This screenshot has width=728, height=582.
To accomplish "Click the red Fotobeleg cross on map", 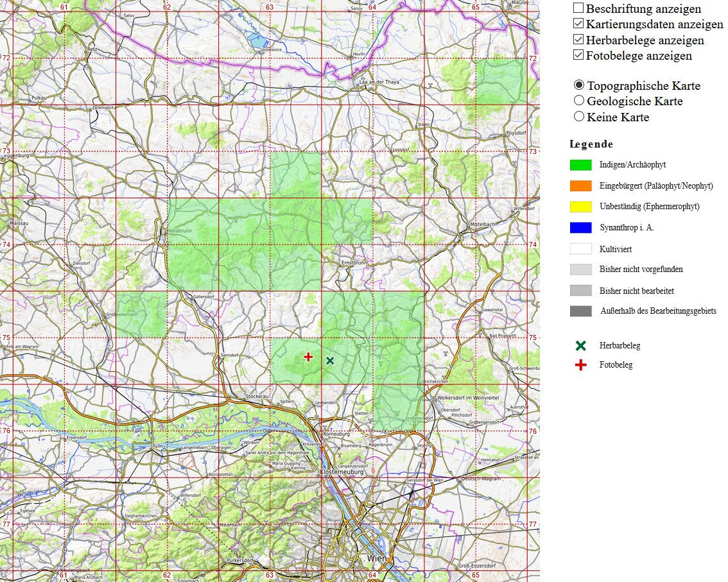I will pyautogui.click(x=308, y=357).
